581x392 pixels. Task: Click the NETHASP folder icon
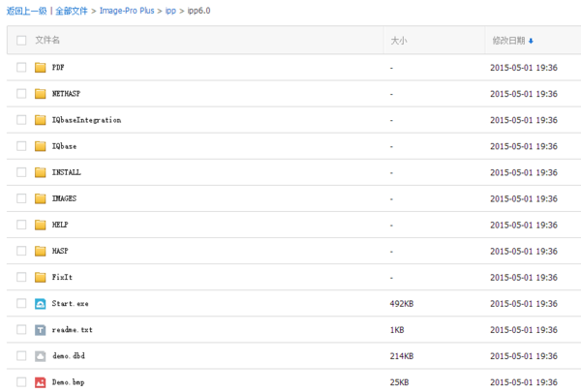point(41,94)
